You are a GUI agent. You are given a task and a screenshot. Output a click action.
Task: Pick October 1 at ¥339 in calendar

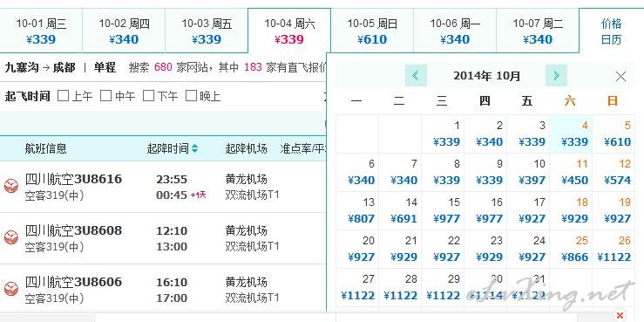click(x=443, y=134)
